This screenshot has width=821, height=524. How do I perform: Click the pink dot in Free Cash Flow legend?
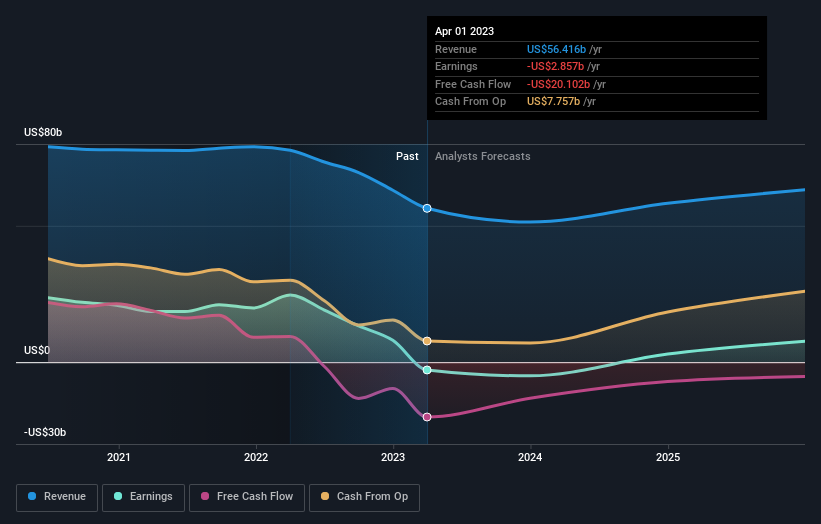[205, 496]
